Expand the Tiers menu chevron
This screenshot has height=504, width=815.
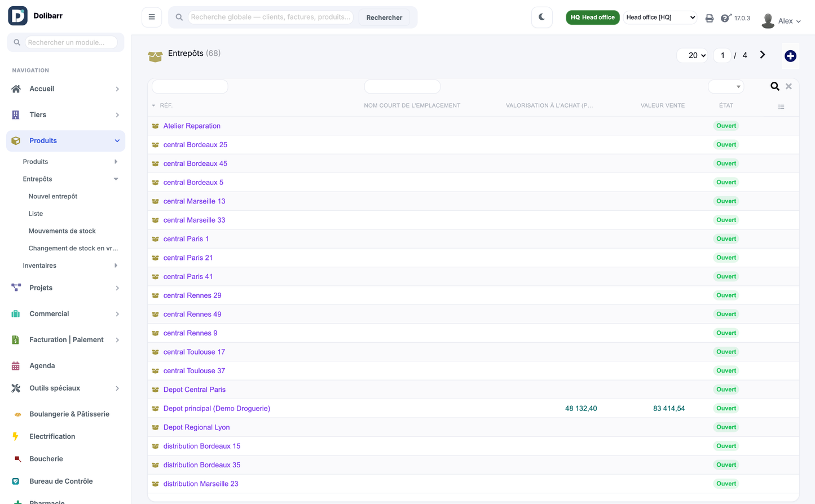coord(117,115)
